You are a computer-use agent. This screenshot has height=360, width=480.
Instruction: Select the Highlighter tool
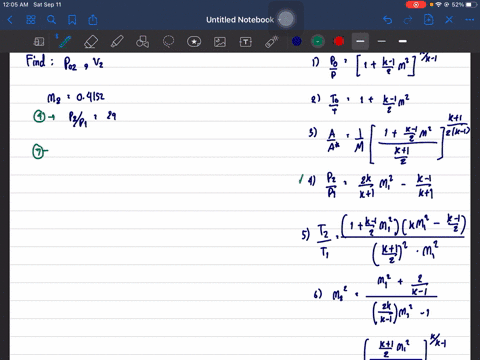tap(117, 42)
